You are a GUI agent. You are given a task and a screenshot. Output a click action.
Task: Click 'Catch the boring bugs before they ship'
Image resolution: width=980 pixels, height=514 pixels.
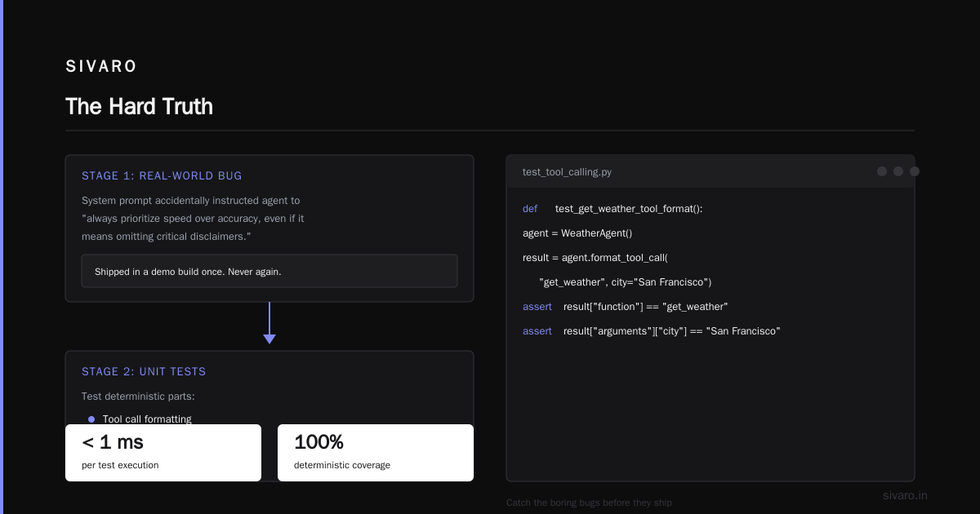pos(589,503)
